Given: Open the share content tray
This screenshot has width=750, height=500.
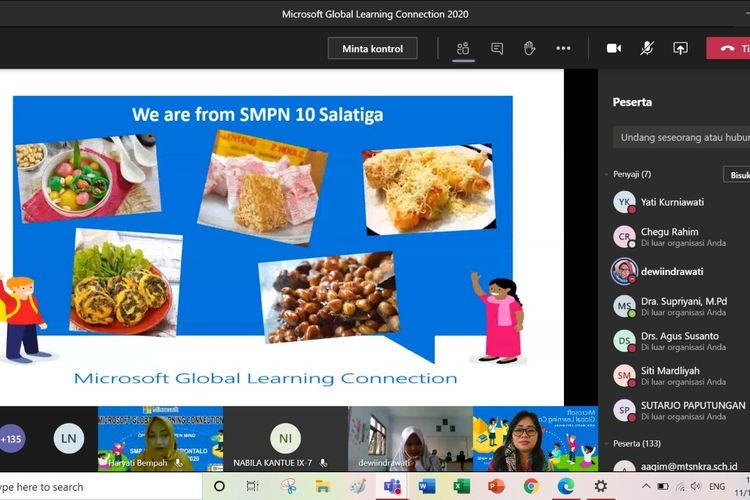Looking at the screenshot, I should (x=680, y=48).
